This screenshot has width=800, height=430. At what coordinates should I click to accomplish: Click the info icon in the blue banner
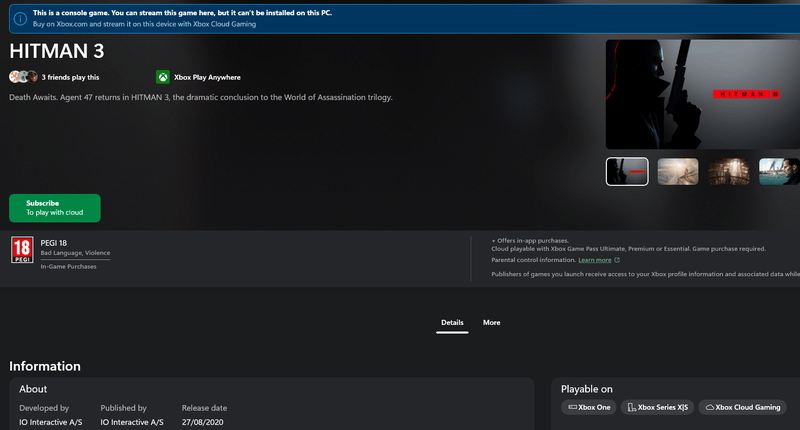tap(20, 19)
